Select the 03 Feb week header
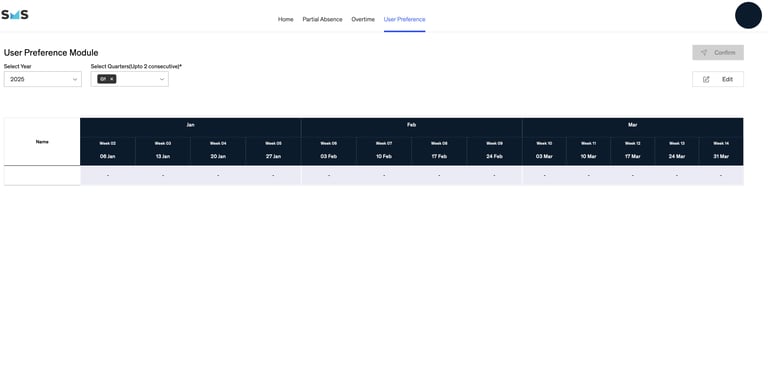Screen dimensions: 768x376 tap(329, 151)
